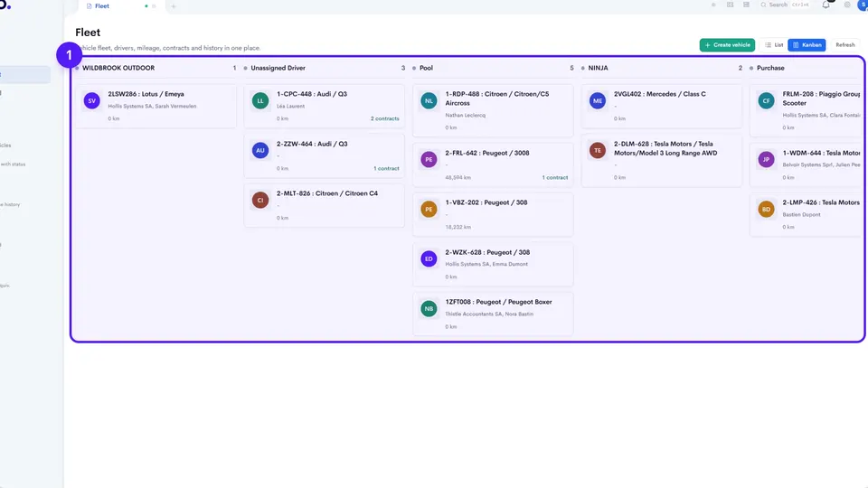The height and width of the screenshot is (488, 868).
Task: Open card '1-VBZ-202 : Peugeot / 308'
Action: pos(493,215)
